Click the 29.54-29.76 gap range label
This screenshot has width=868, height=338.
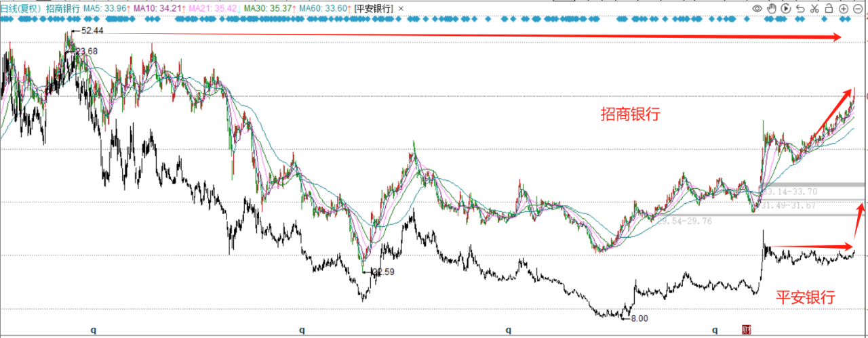coord(684,221)
